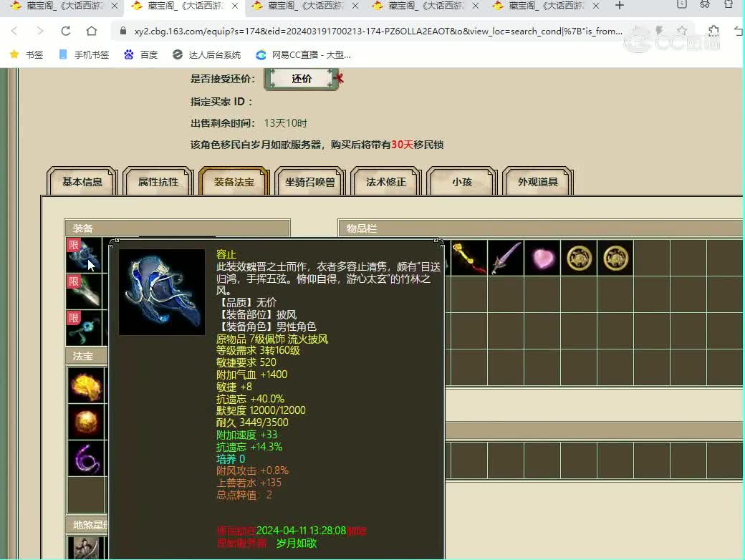This screenshot has width=745, height=560.
Task: Select the second gold coin item
Action: pos(615,258)
